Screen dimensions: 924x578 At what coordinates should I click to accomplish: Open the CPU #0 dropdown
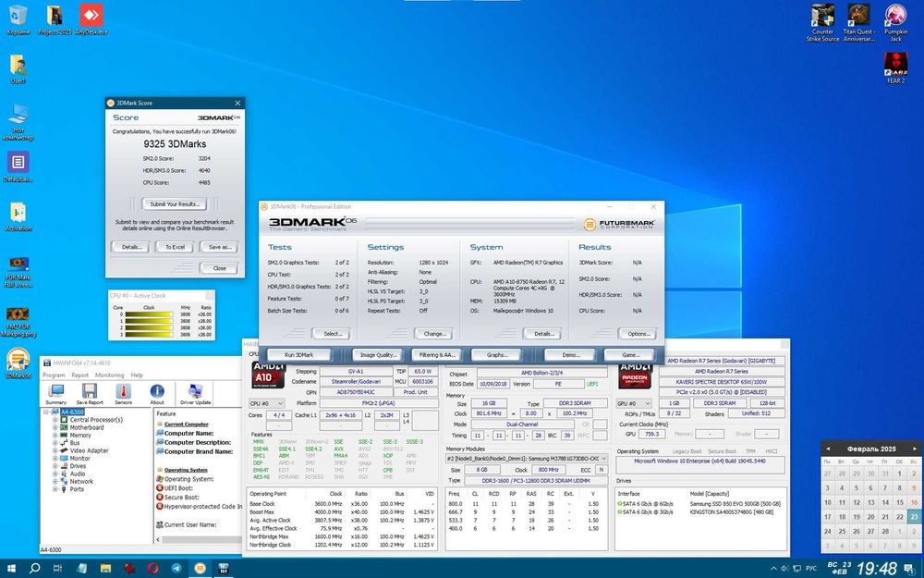click(x=267, y=403)
